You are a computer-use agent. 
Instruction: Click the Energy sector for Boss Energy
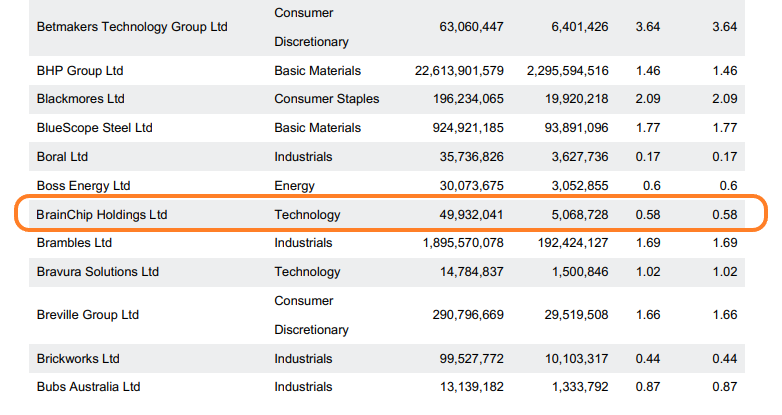tap(294, 186)
